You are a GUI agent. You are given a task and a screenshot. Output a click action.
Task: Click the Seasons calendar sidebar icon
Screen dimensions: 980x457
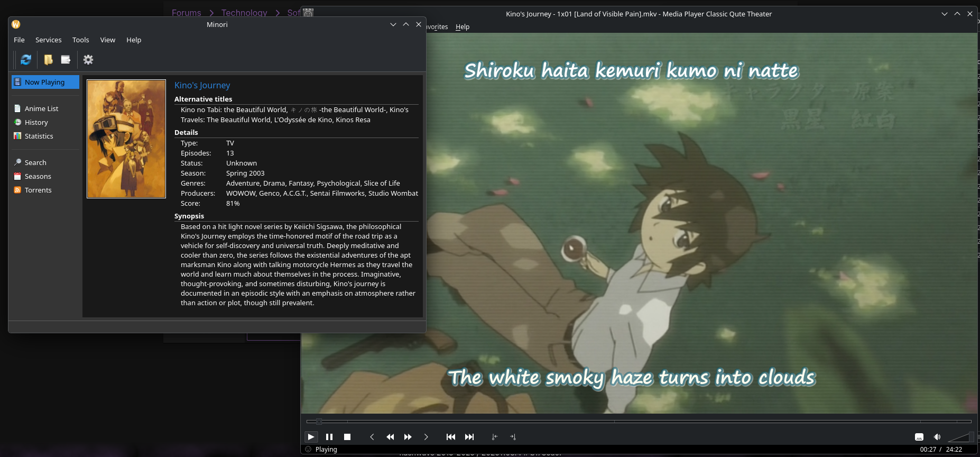pyautogui.click(x=17, y=176)
